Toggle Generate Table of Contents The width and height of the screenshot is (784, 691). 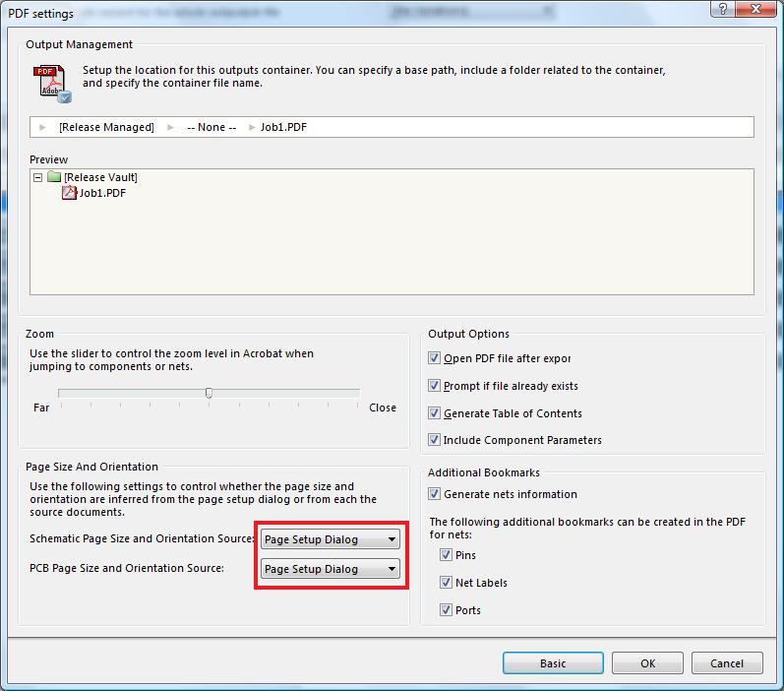(x=434, y=412)
